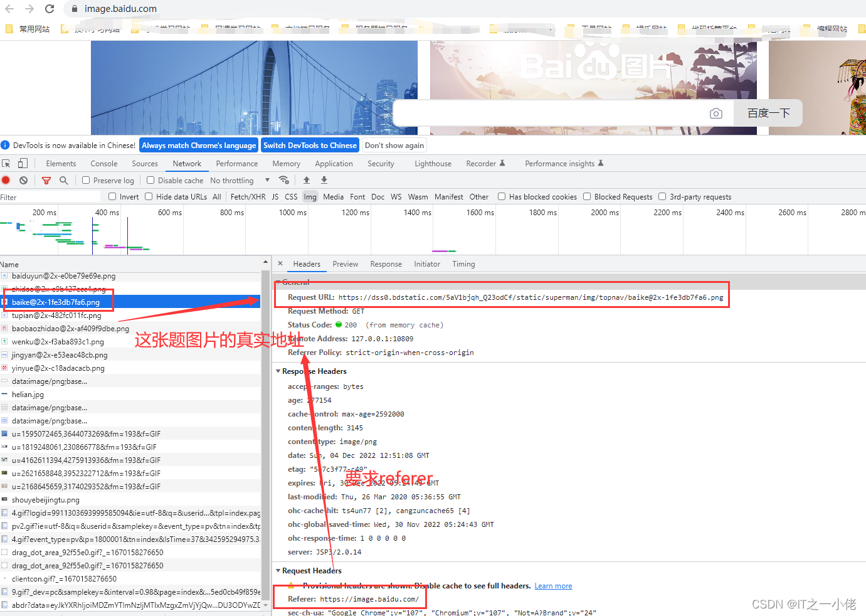Check 3rd-party requests option

pyautogui.click(x=662, y=196)
